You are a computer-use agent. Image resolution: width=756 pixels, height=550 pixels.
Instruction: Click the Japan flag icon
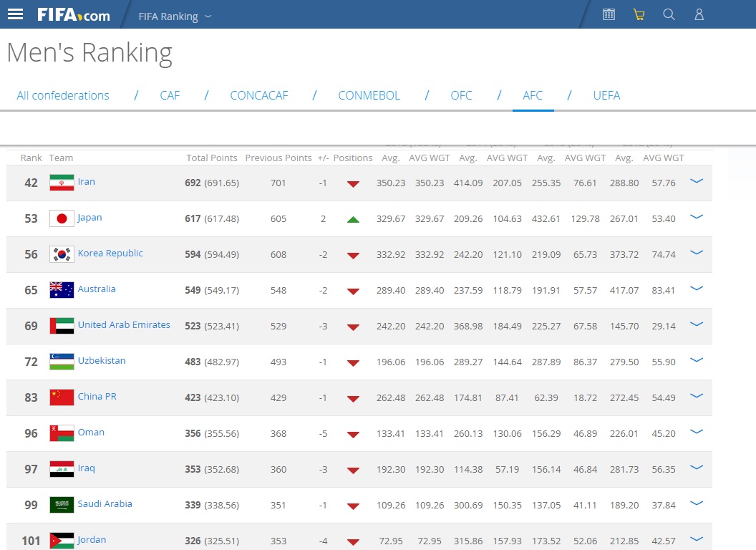pos(62,218)
